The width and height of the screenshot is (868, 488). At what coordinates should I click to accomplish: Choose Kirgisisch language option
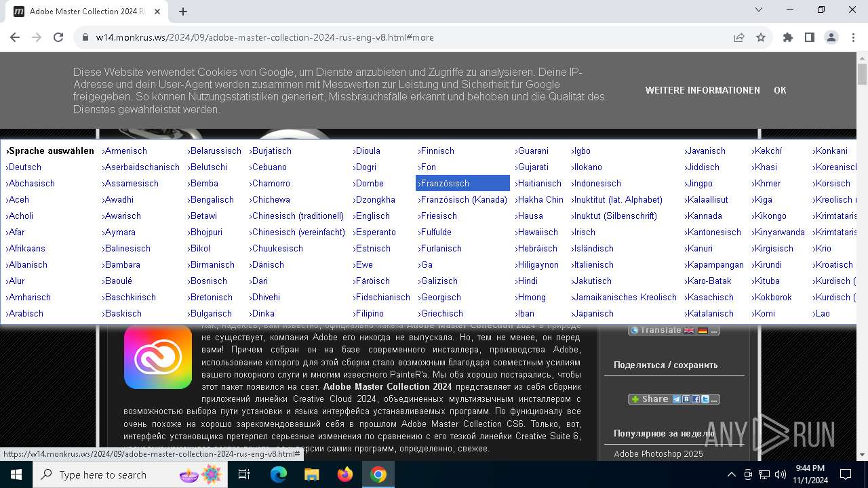pos(772,248)
